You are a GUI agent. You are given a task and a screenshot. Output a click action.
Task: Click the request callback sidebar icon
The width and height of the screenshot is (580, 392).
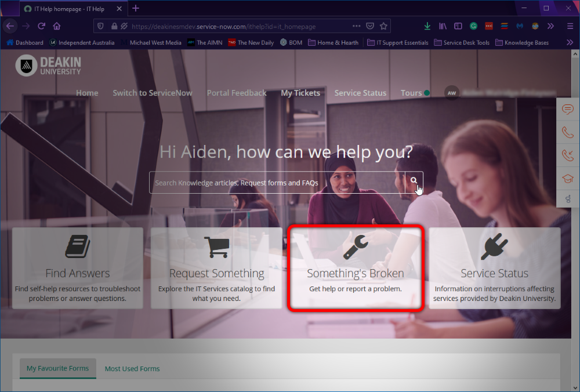click(x=567, y=155)
